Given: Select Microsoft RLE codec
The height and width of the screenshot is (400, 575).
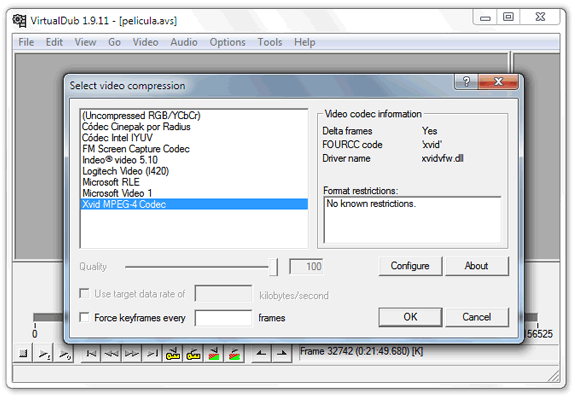Looking at the screenshot, I should [194, 182].
